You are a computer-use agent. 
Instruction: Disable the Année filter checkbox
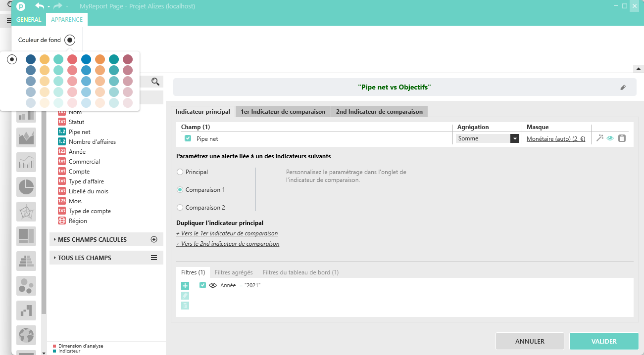pyautogui.click(x=202, y=285)
